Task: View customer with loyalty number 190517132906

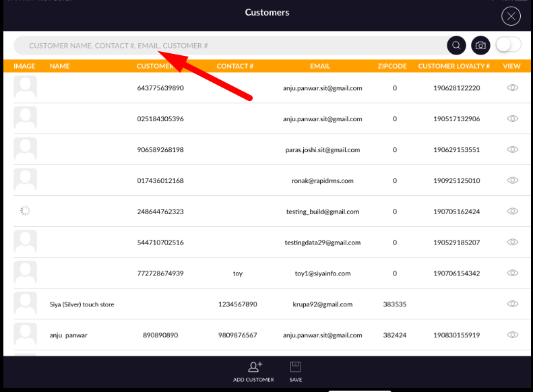Action: pyautogui.click(x=512, y=119)
